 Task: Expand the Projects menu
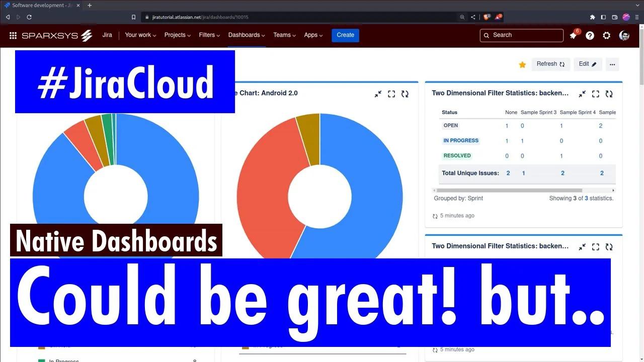pyautogui.click(x=178, y=35)
